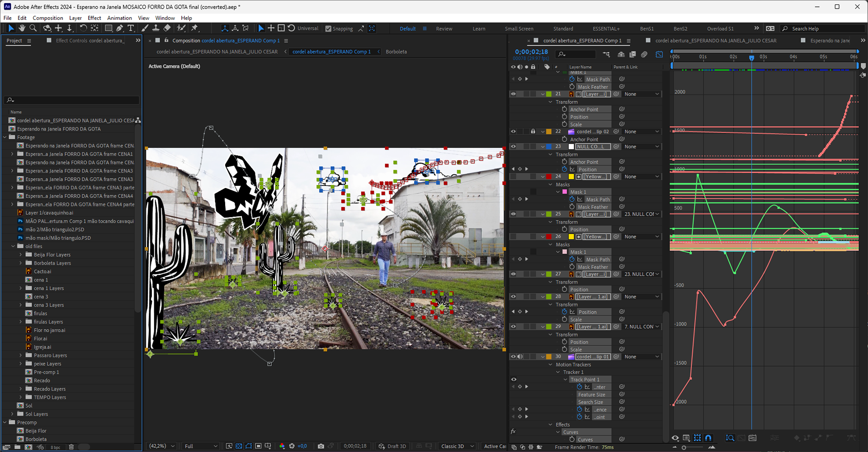Select the Roto Brush tool
The width and height of the screenshot is (868, 452).
pyautogui.click(x=181, y=28)
